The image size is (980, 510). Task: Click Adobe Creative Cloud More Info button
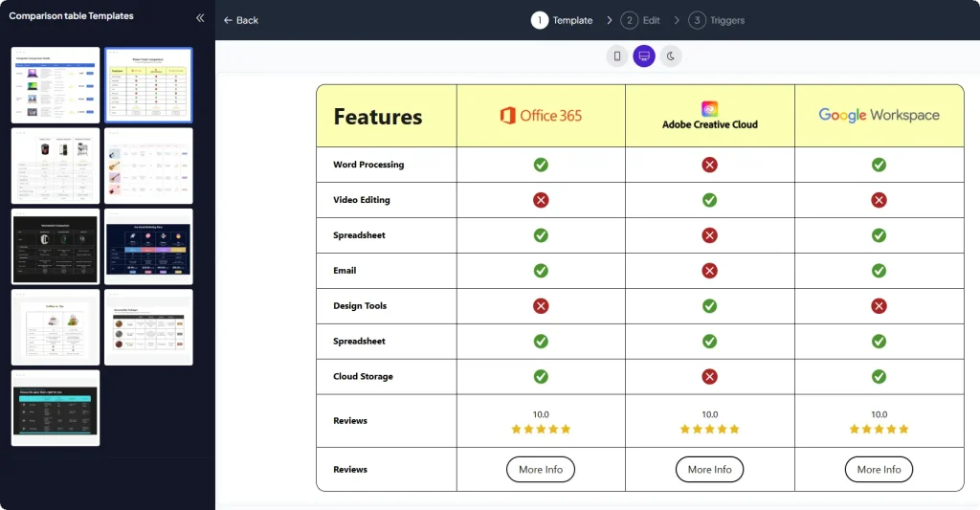(709, 470)
